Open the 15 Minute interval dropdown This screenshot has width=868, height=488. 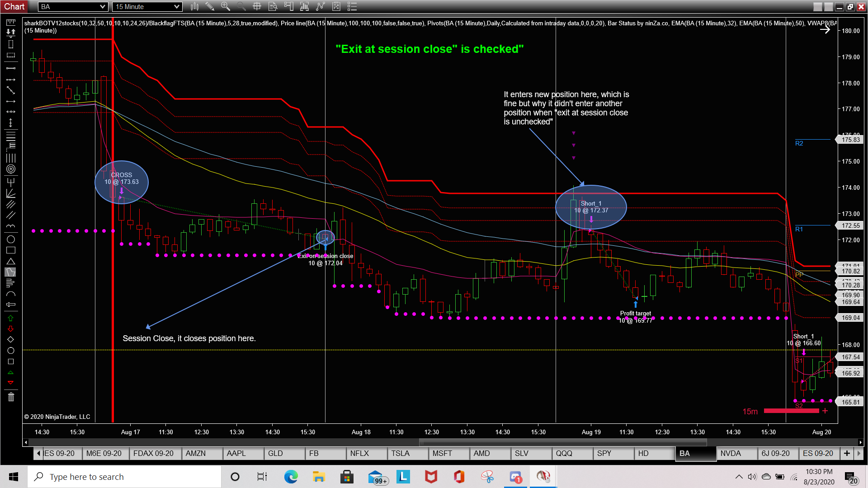click(177, 6)
